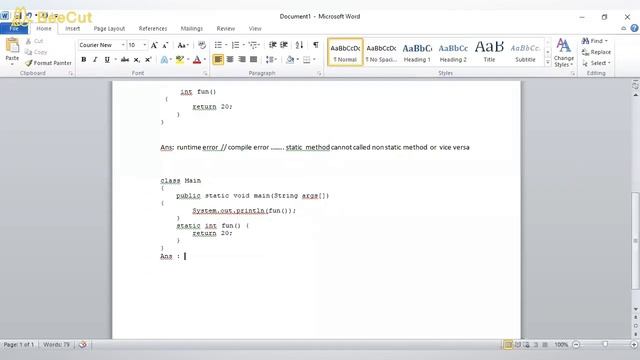Switch to the View tab
Image resolution: width=640 pixels, height=360 pixels.
[255, 29]
